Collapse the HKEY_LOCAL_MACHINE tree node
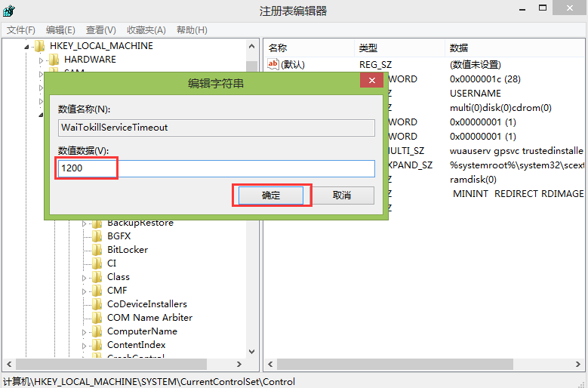Image resolution: width=588 pixels, height=388 pixels. 27,46
